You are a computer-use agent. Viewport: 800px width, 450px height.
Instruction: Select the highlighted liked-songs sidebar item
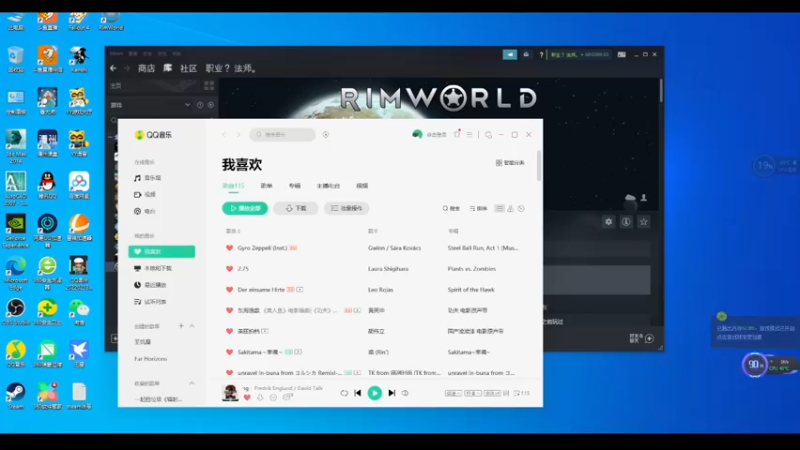[162, 252]
